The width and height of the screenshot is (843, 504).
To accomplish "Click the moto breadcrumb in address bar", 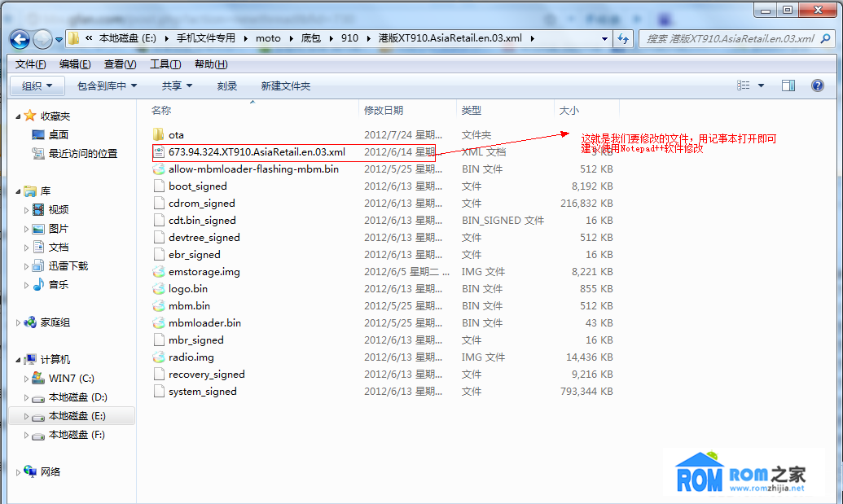I will tap(268, 39).
